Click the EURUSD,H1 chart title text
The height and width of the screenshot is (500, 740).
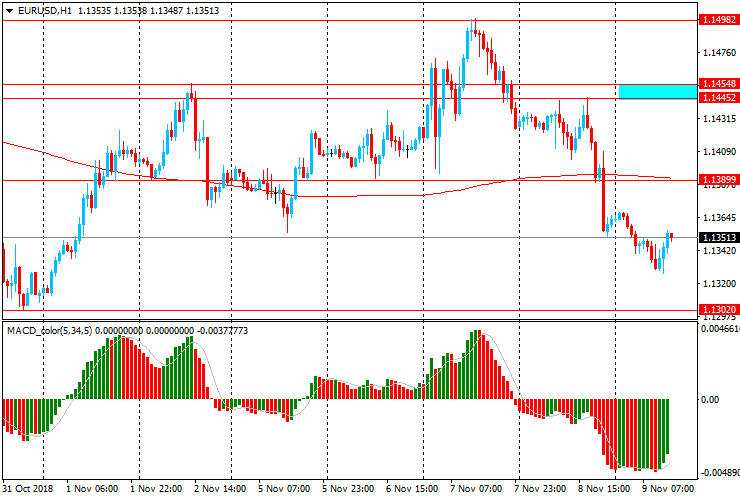click(44, 11)
